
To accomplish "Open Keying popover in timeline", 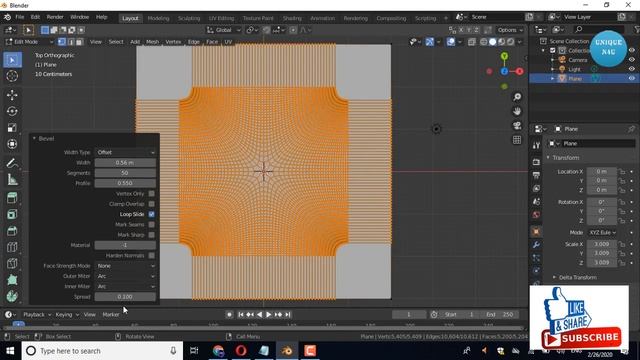I will (x=67, y=315).
